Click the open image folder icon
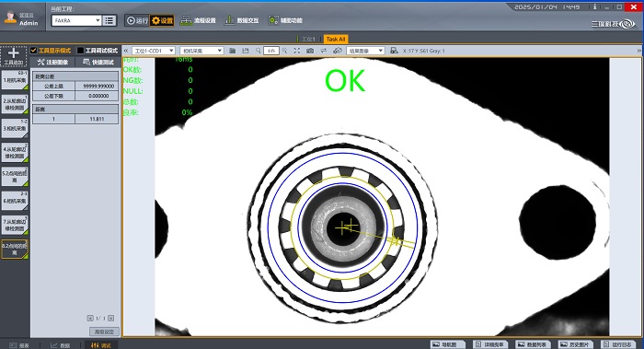Screen dimensions: 644x349 pyautogui.click(x=233, y=51)
